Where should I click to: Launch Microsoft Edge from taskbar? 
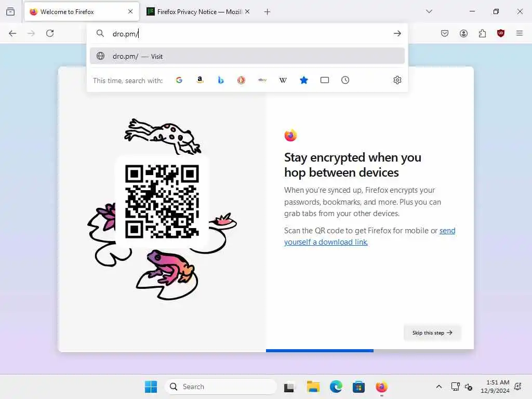(x=336, y=387)
